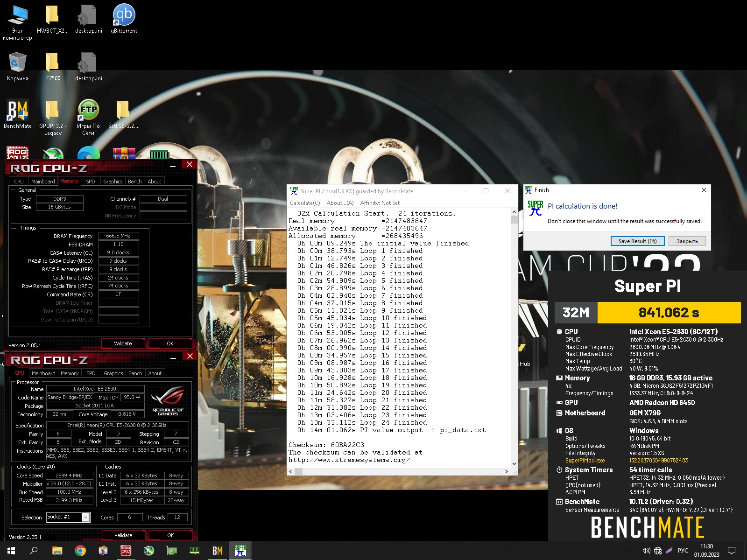Viewport: 747px width, 560px height.
Task: Click the SuperPiMod.exe file integrity entry
Action: pyautogui.click(x=585, y=461)
